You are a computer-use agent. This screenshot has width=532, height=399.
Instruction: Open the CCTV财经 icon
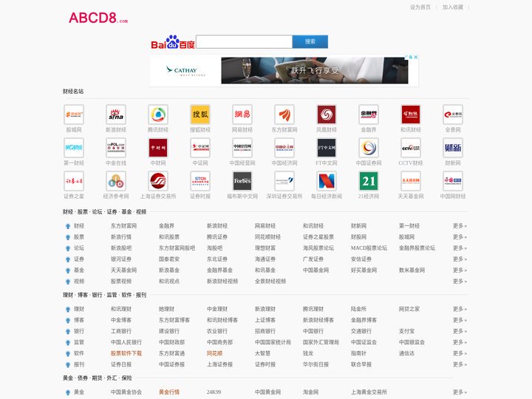(x=411, y=148)
